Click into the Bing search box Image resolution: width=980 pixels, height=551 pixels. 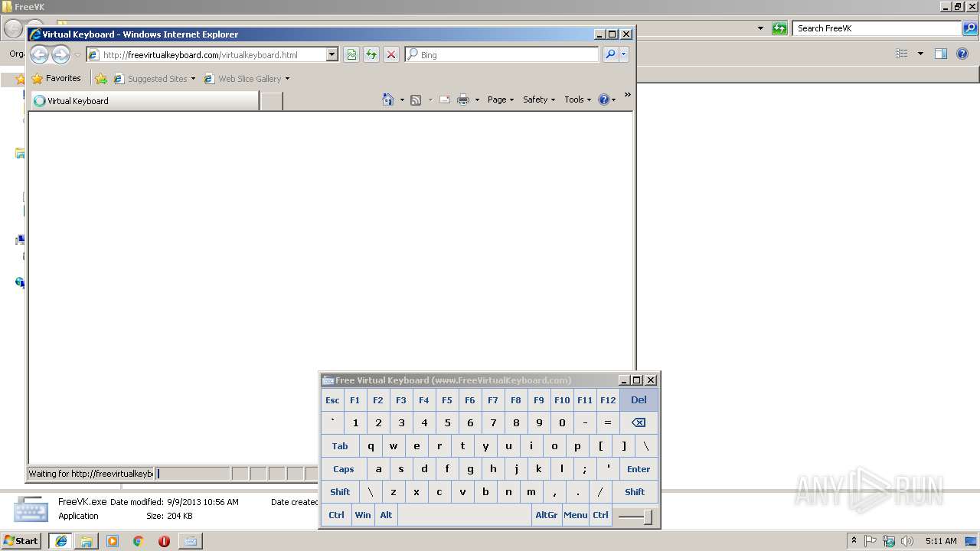point(502,54)
